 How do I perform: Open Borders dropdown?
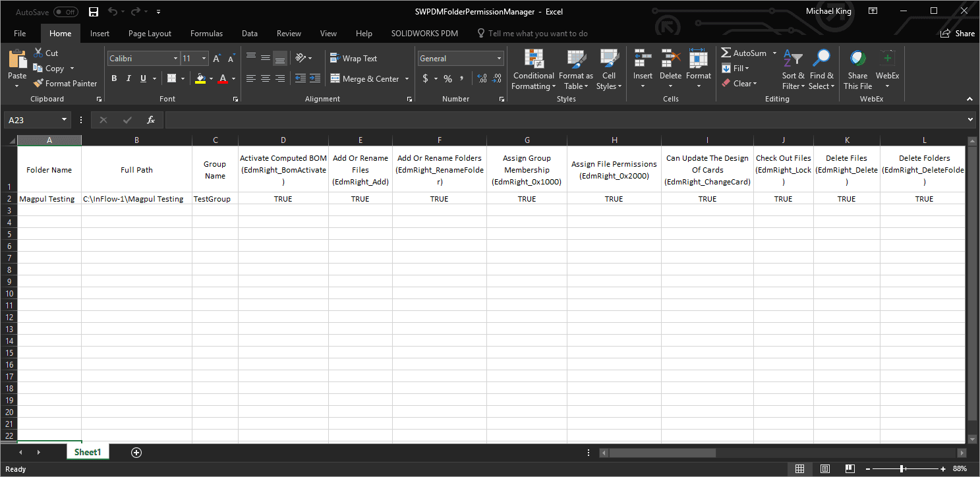coord(183,78)
